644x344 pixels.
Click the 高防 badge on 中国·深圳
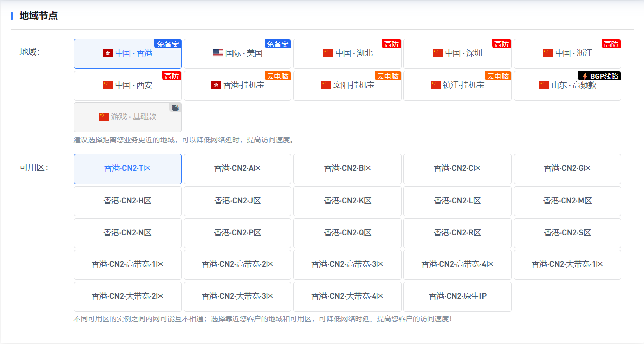[x=502, y=44]
